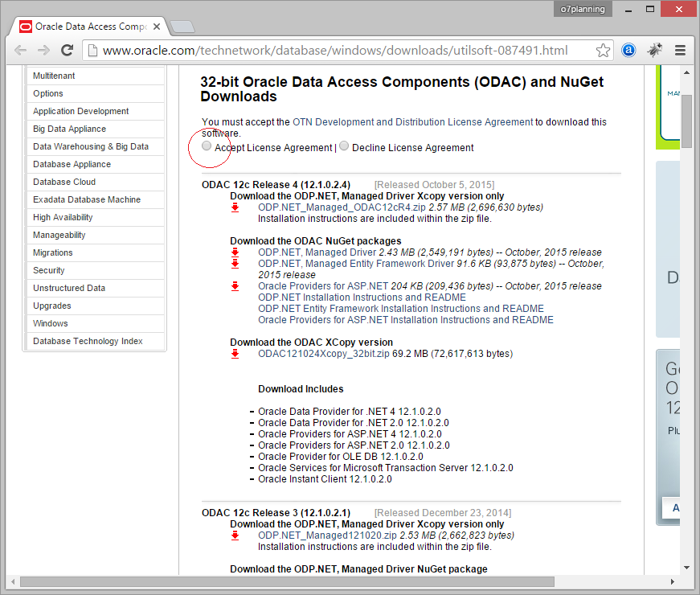The width and height of the screenshot is (700, 595).
Task: Open ODP.NET Installation Instructions and README
Action: pyautogui.click(x=362, y=297)
